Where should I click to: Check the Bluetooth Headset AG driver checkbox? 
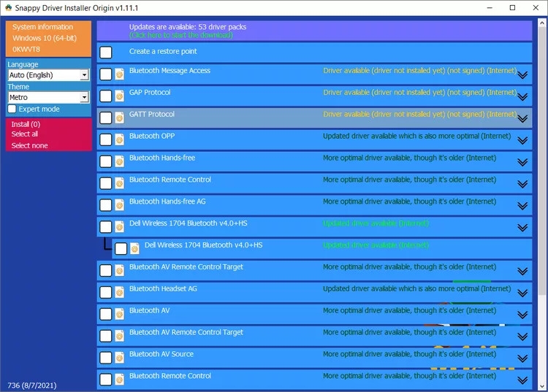click(x=105, y=292)
